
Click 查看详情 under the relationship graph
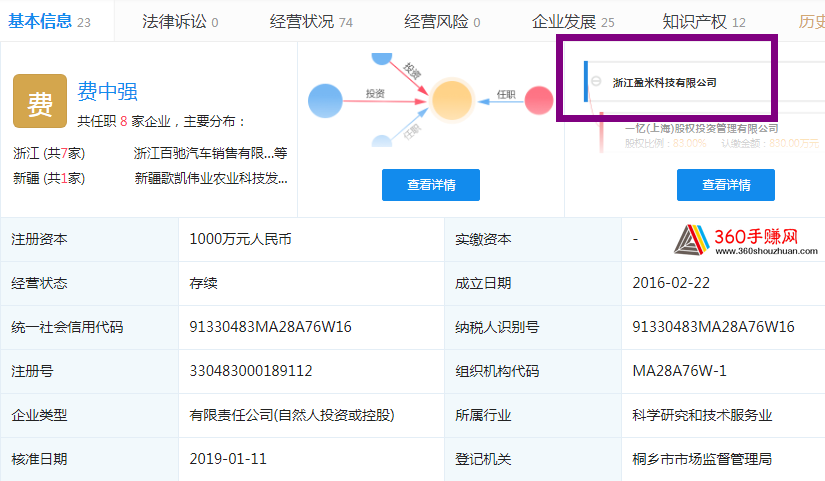tap(431, 185)
